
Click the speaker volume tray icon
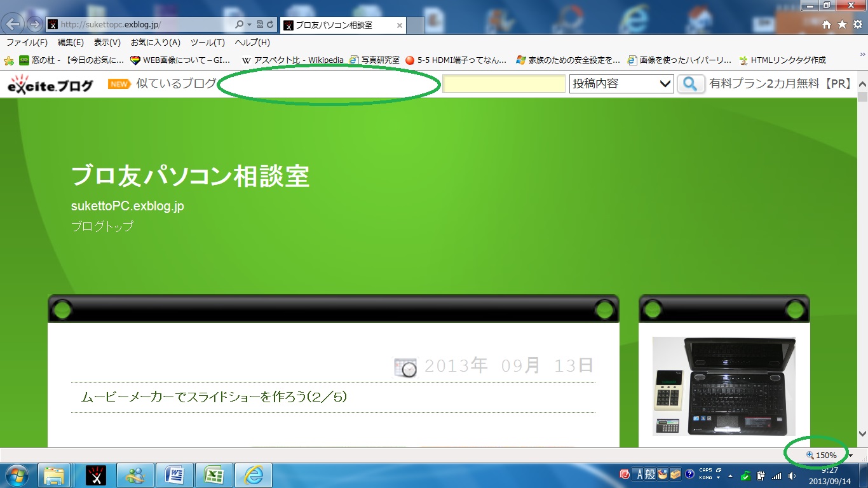pyautogui.click(x=792, y=476)
